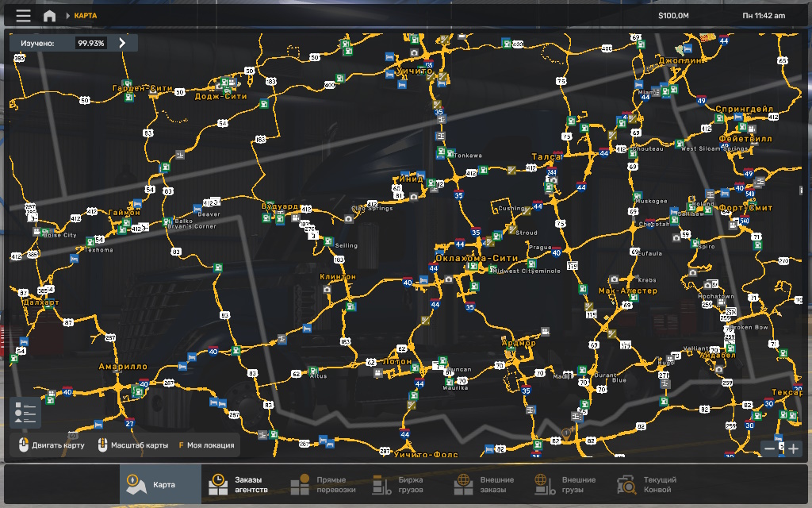Select Амарилло city on the map

click(123, 367)
